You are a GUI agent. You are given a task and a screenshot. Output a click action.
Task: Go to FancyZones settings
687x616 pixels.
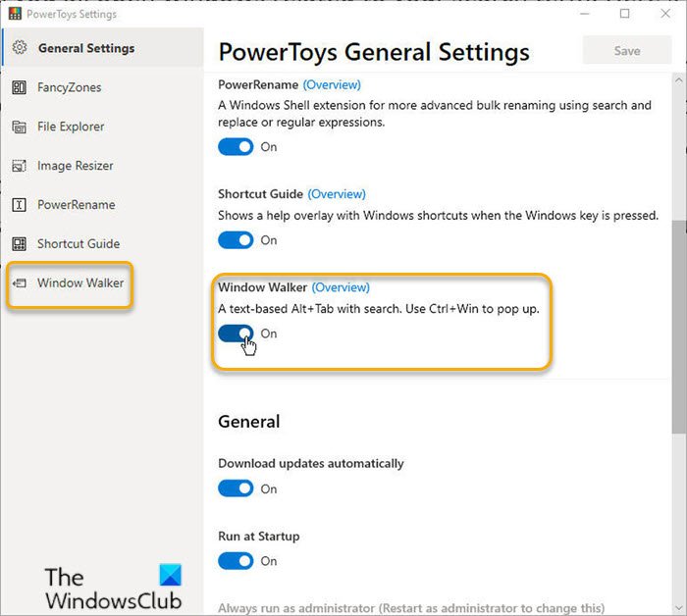click(103, 87)
